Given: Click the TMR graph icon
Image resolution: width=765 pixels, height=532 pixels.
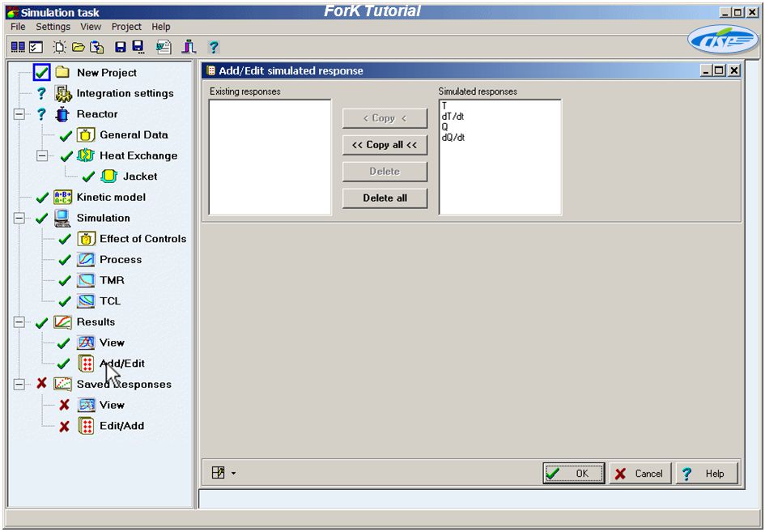Looking at the screenshot, I should click(86, 280).
